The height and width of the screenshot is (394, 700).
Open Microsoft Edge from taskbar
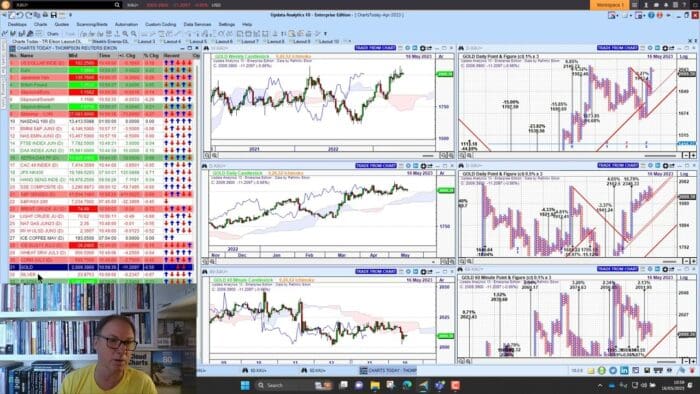click(x=408, y=385)
